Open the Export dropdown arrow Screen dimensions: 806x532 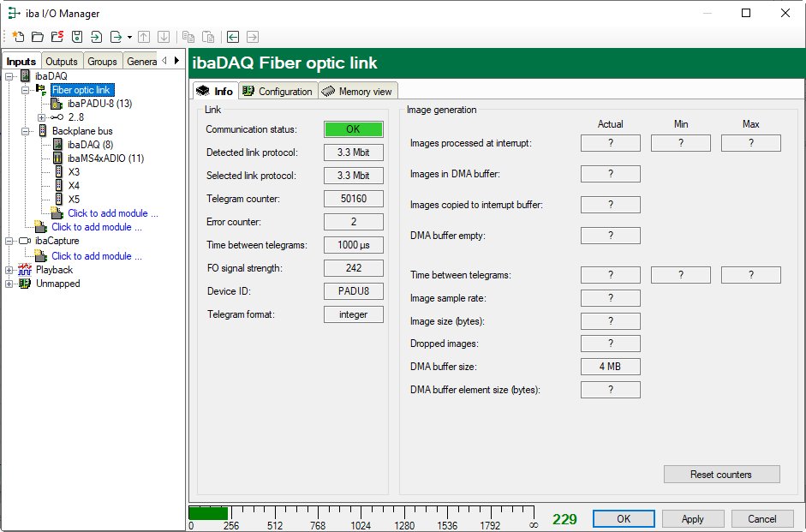(x=129, y=37)
